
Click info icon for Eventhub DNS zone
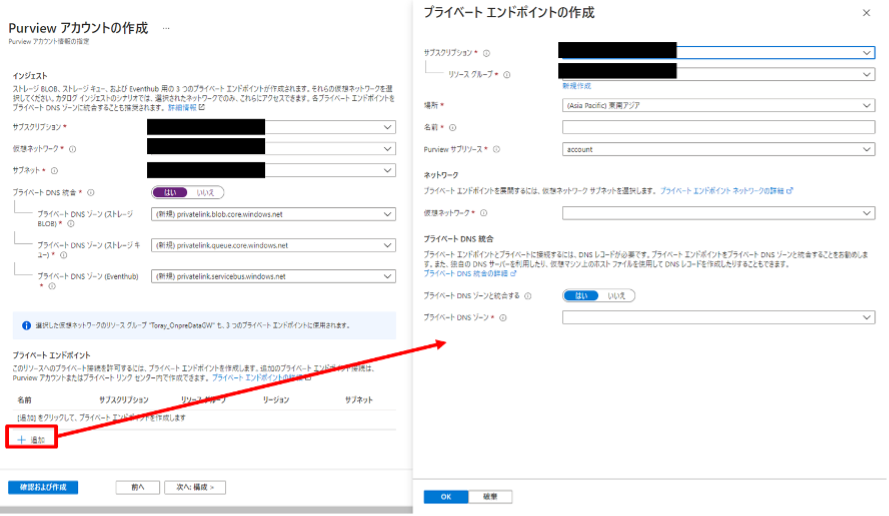coord(52,286)
